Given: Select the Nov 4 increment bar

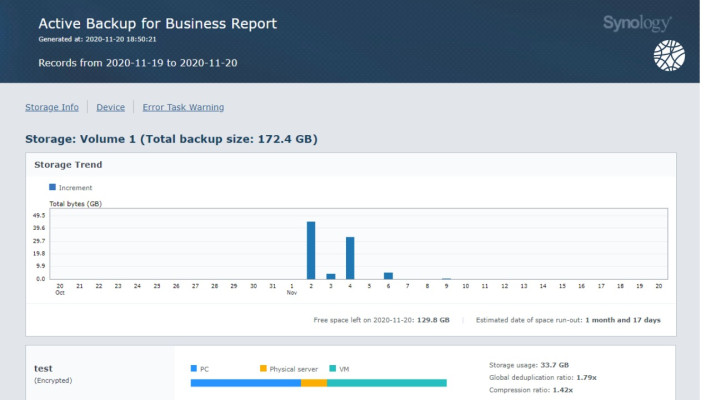Looking at the screenshot, I should tap(350, 258).
